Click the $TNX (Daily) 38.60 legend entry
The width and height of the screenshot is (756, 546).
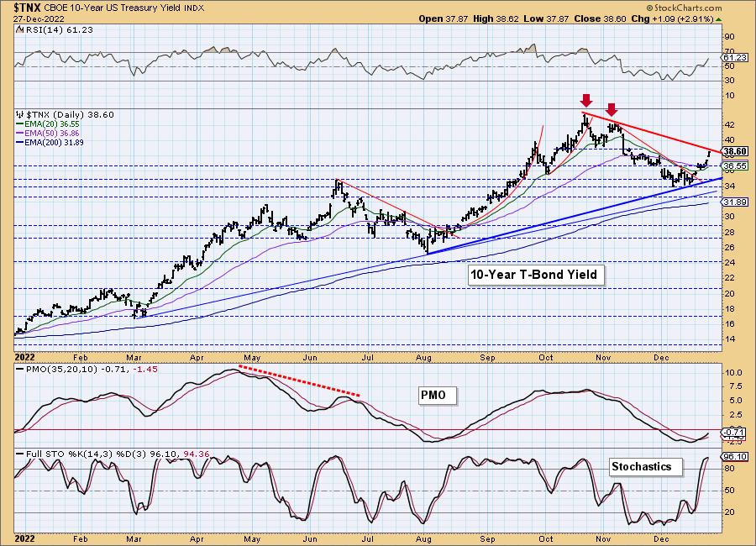70,115
